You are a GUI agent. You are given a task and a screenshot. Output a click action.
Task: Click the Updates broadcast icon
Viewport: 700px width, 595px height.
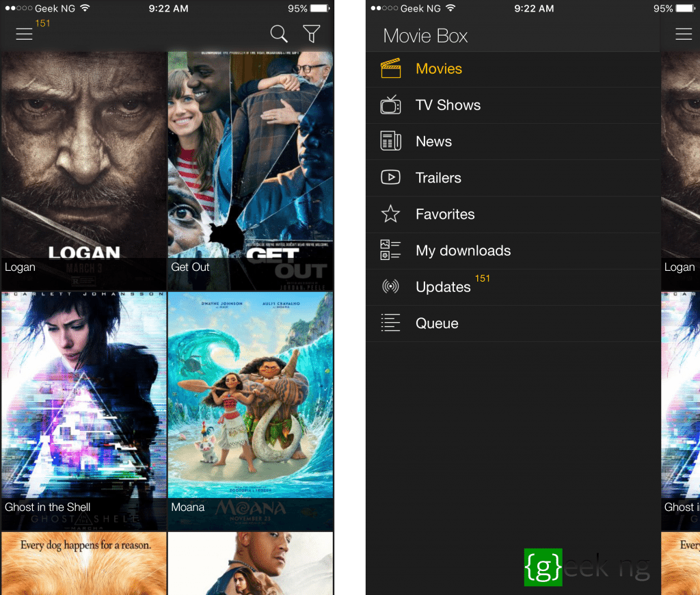pyautogui.click(x=390, y=287)
